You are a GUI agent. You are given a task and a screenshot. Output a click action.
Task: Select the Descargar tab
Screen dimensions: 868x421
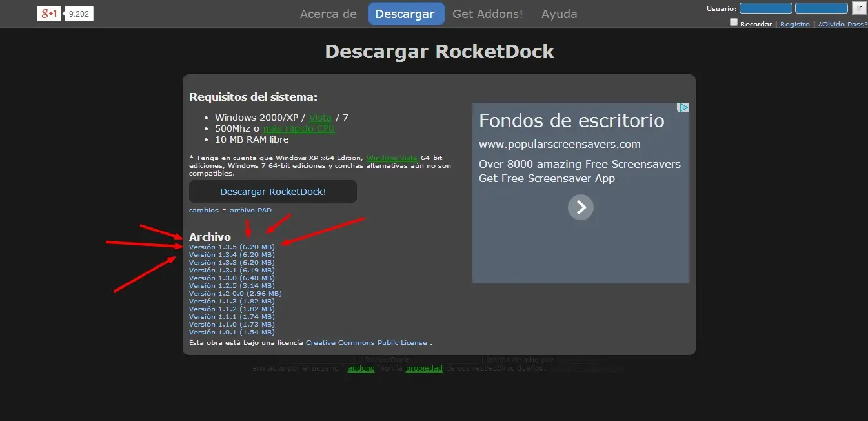pos(407,14)
